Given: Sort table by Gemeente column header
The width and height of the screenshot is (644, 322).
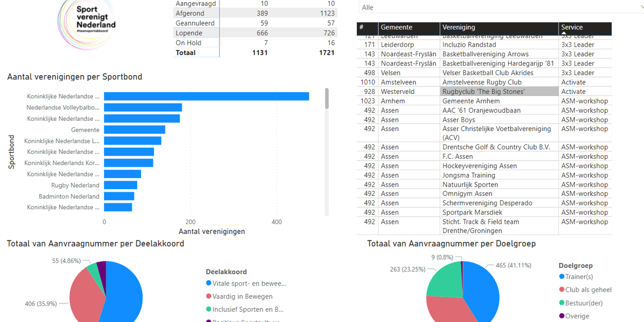Looking at the screenshot, I should point(397,27).
